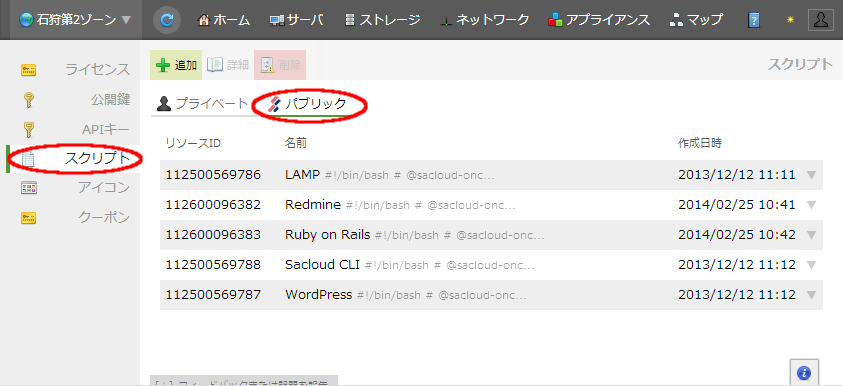
Task: Expand the WordPress row dropdown arrow
Action: click(811, 295)
